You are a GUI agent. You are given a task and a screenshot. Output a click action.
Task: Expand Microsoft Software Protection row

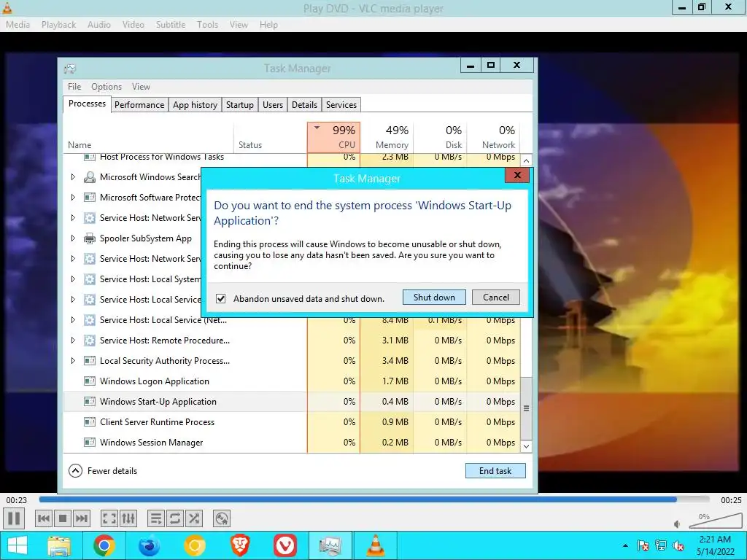click(x=73, y=197)
